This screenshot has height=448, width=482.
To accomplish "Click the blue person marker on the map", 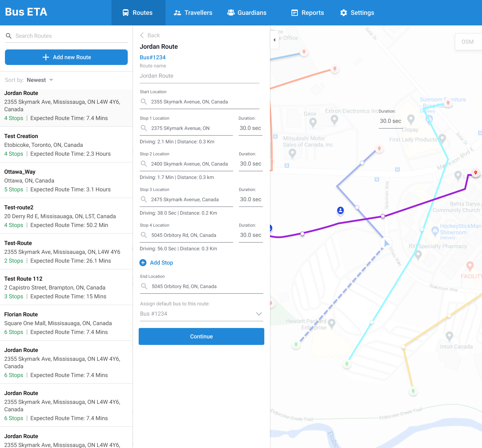I will point(340,210).
